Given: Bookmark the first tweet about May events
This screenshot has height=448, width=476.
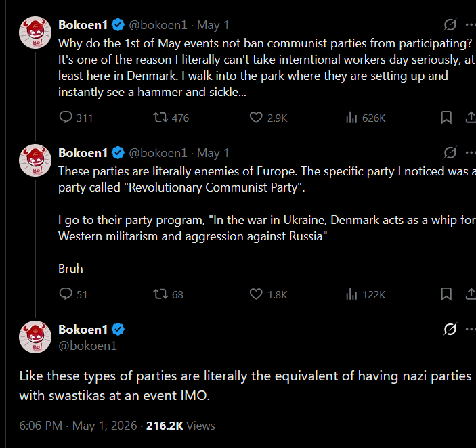Looking at the screenshot, I should [446, 117].
